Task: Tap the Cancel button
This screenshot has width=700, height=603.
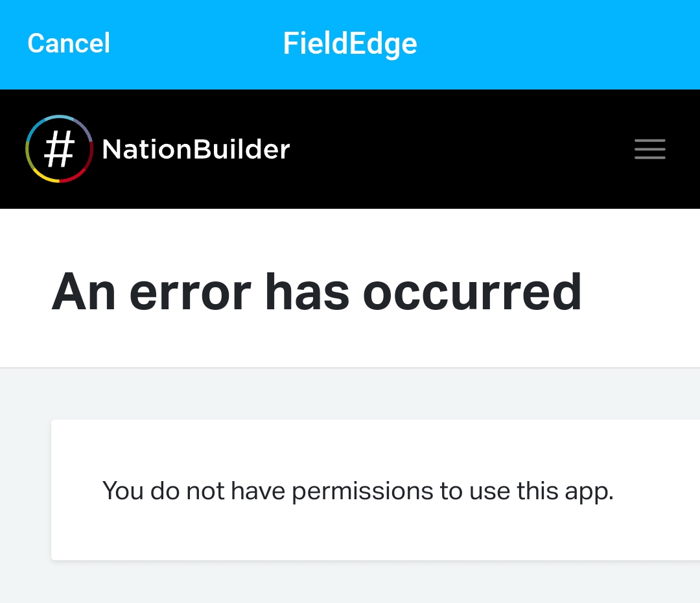Action: 69,44
